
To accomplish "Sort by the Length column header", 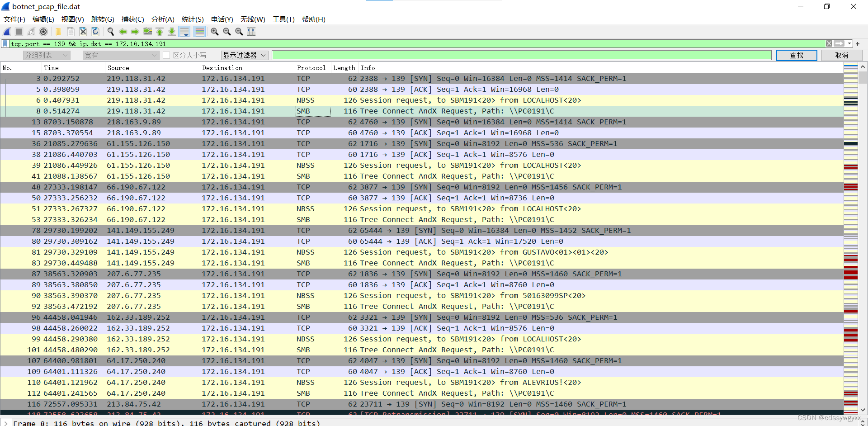I will point(344,68).
